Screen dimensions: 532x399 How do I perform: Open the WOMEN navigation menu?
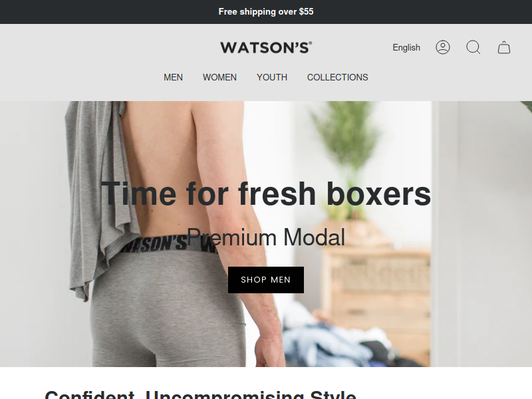(219, 77)
